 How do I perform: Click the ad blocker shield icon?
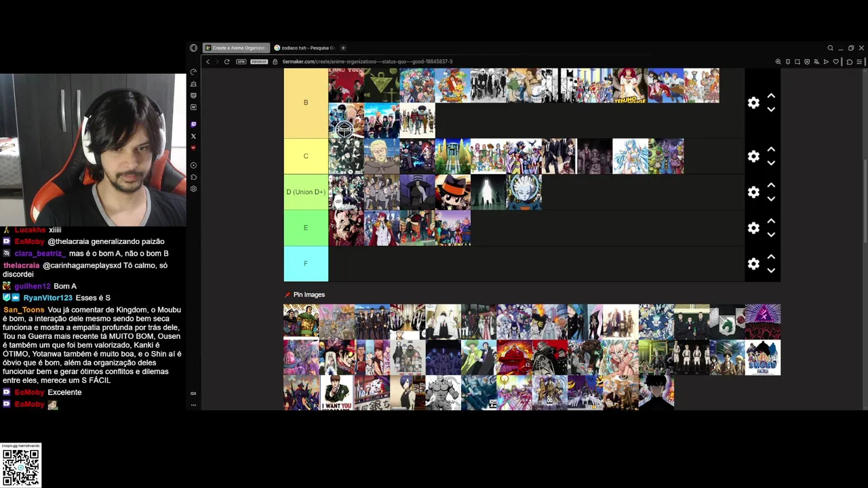pyautogui.click(x=807, y=62)
